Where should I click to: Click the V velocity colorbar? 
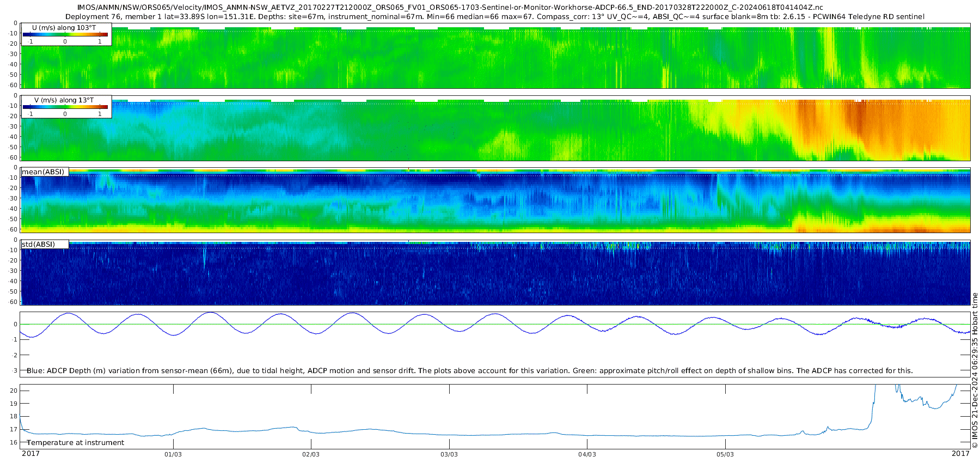tap(65, 107)
